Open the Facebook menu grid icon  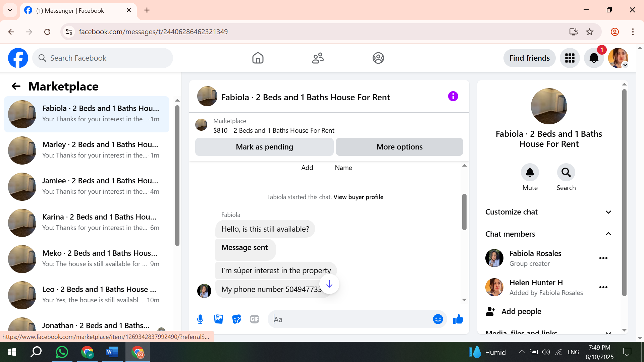(x=570, y=58)
